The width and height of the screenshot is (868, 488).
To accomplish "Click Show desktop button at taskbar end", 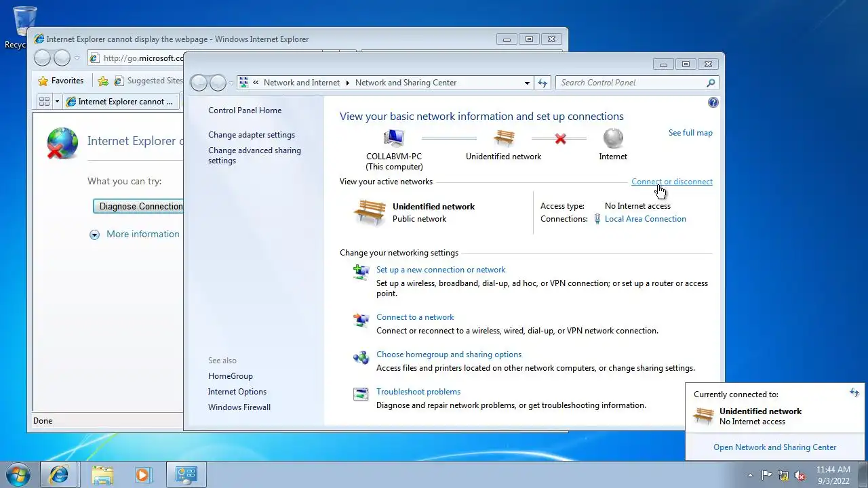I will point(863,474).
